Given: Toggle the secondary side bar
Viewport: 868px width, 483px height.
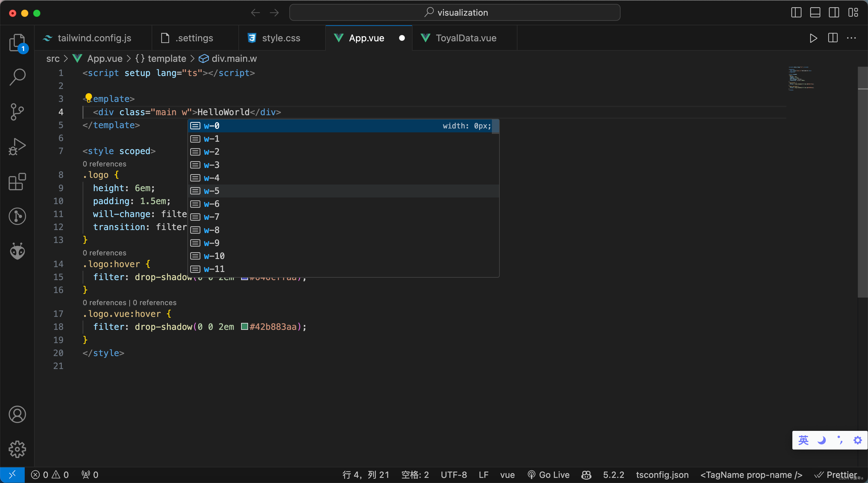Looking at the screenshot, I should pos(834,12).
